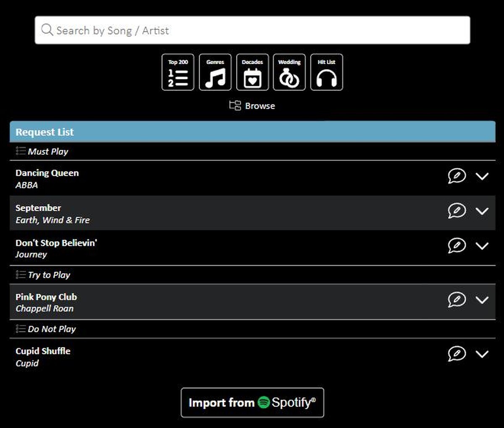The width and height of the screenshot is (504, 428).
Task: Click the Do Not Play list icon
Action: click(21, 329)
